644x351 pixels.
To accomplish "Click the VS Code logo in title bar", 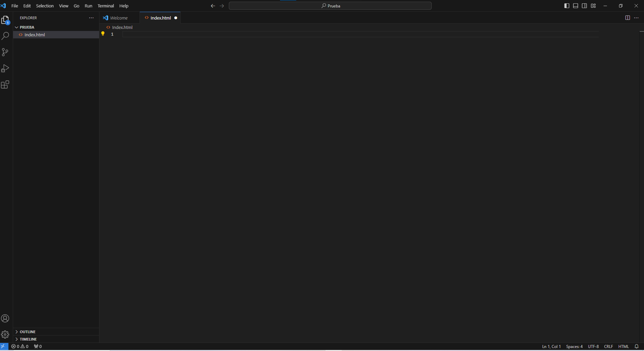I will point(3,6).
